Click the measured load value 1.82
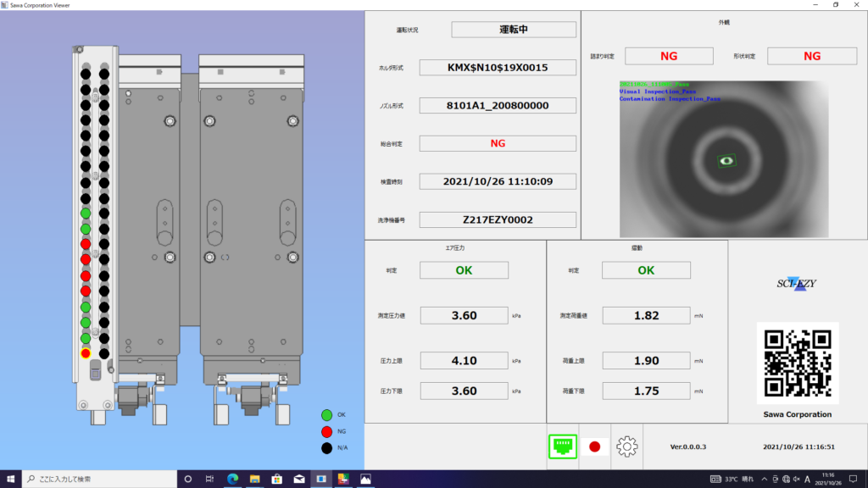Image resolution: width=868 pixels, height=488 pixels. click(646, 315)
